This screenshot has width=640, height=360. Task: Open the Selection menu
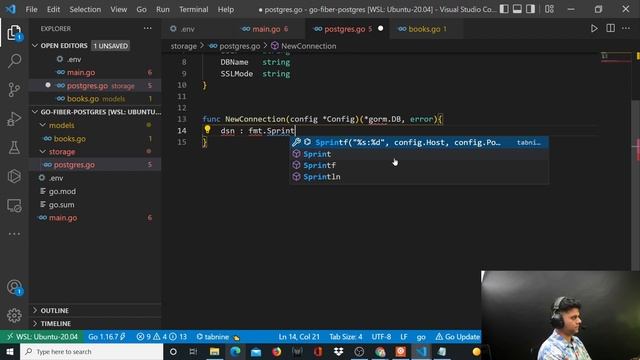(x=85, y=9)
